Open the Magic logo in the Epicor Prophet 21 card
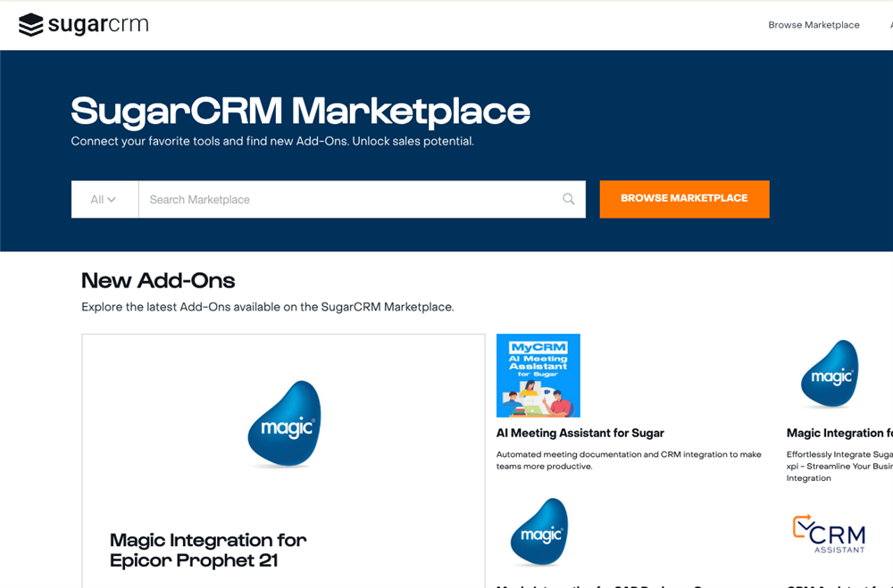 coord(284,425)
